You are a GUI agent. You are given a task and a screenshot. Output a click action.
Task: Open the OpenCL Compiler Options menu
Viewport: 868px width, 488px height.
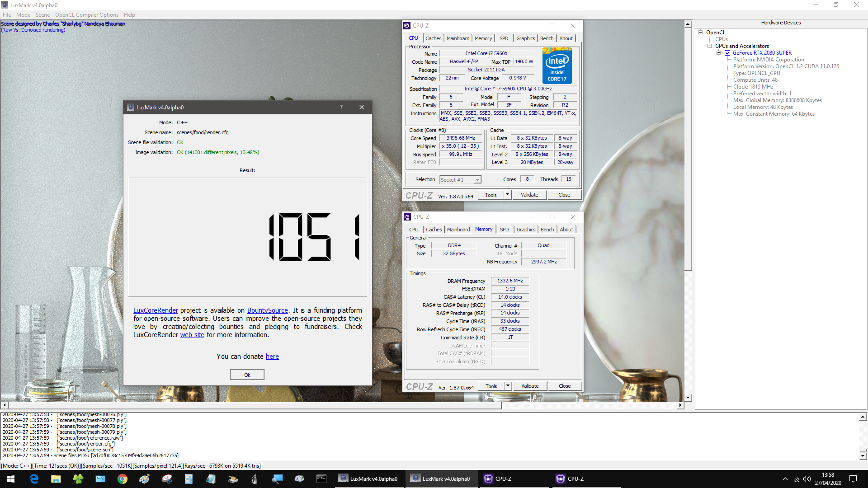click(87, 15)
